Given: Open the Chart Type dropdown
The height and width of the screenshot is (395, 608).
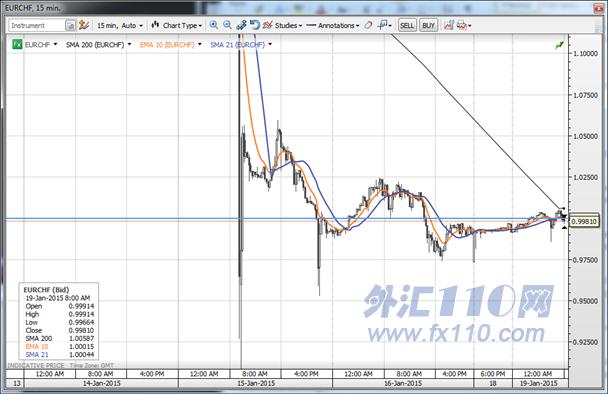Looking at the screenshot, I should (177, 26).
